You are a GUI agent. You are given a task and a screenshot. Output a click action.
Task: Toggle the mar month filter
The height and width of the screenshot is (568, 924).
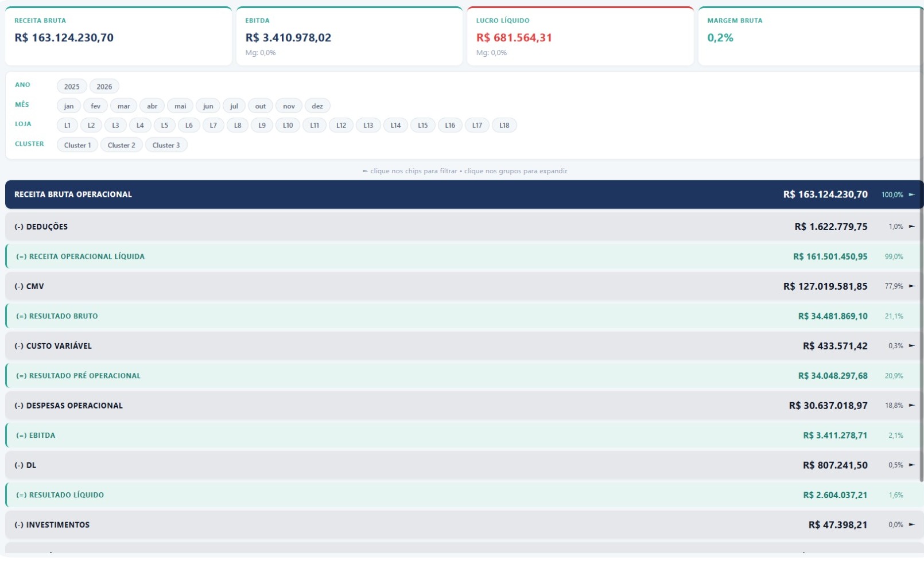pos(123,106)
